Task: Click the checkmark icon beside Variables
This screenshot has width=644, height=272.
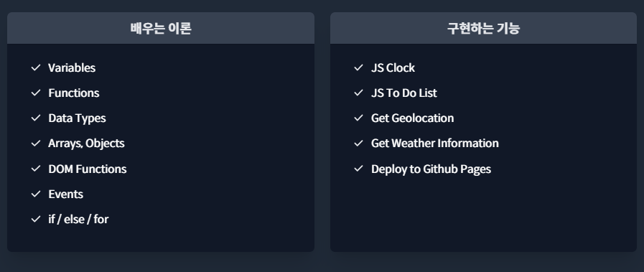Action: coord(36,67)
